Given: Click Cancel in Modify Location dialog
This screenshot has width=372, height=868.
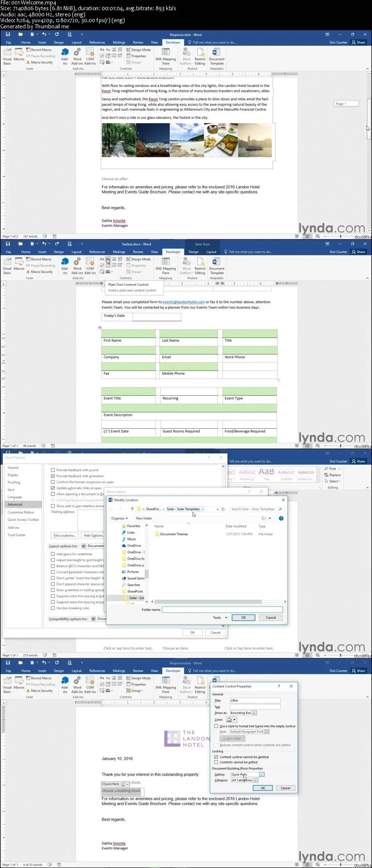Looking at the screenshot, I should coord(271,617).
